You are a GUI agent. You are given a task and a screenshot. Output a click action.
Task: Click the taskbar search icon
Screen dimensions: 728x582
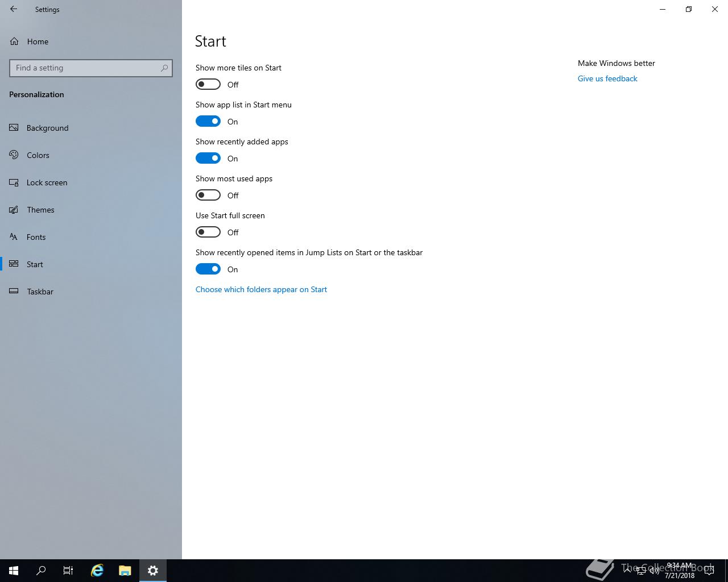tap(41, 571)
